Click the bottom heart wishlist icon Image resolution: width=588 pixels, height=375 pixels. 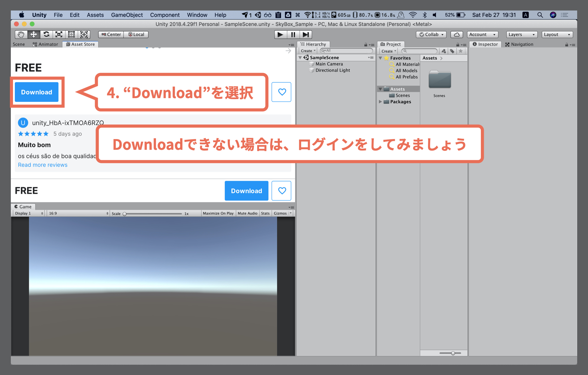[282, 191]
